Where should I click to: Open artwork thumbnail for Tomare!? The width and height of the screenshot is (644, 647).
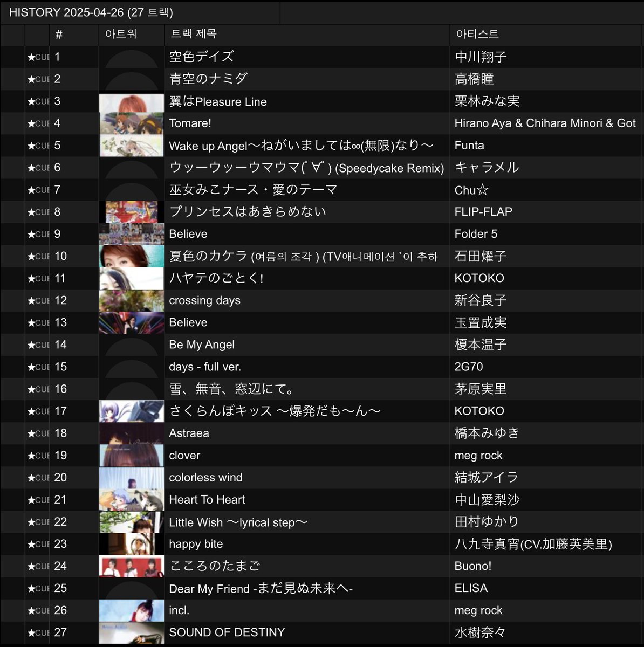point(132,123)
